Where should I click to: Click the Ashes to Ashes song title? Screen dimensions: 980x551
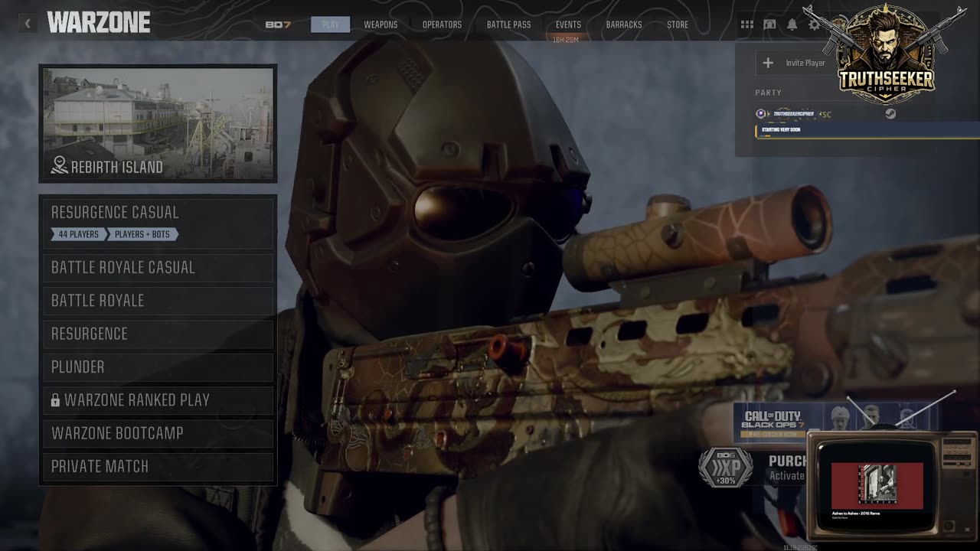(856, 513)
